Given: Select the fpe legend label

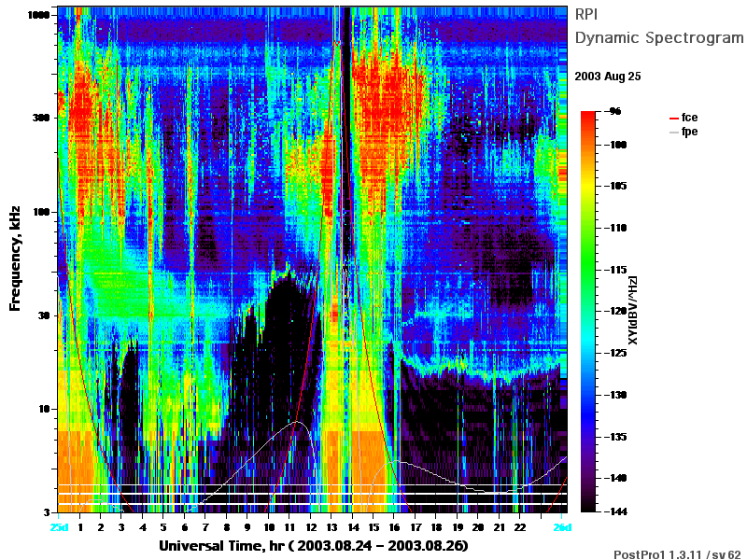Looking at the screenshot, I should [x=689, y=132].
